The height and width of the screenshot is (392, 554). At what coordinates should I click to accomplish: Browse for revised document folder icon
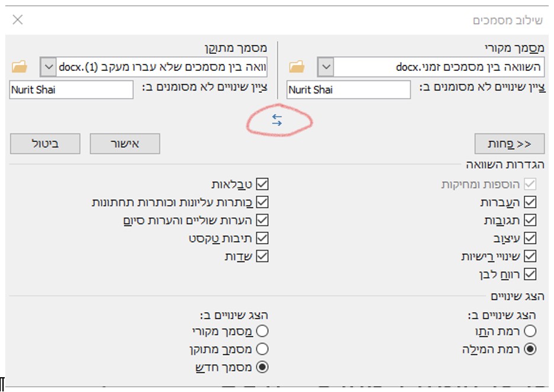(20, 67)
